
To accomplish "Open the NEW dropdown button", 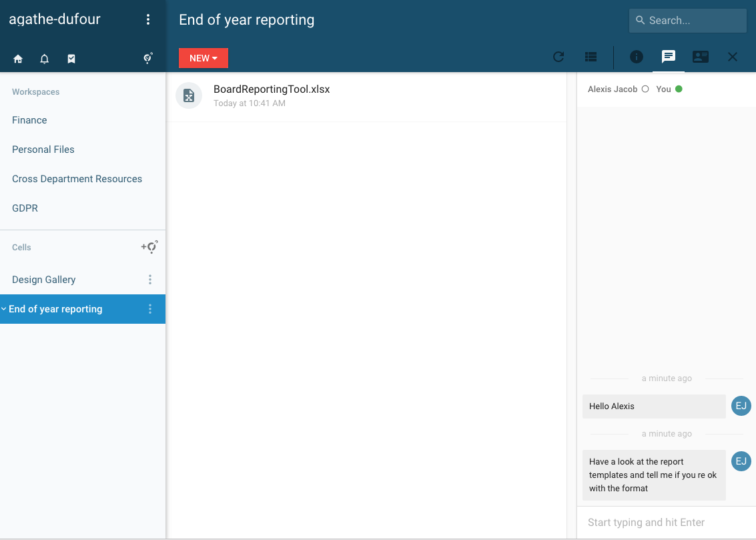I will click(x=204, y=58).
